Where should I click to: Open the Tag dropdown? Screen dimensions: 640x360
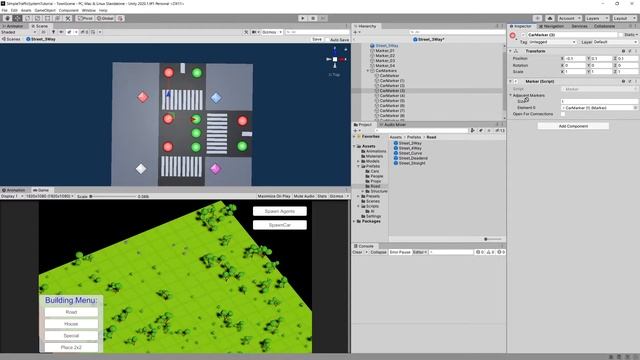point(553,42)
